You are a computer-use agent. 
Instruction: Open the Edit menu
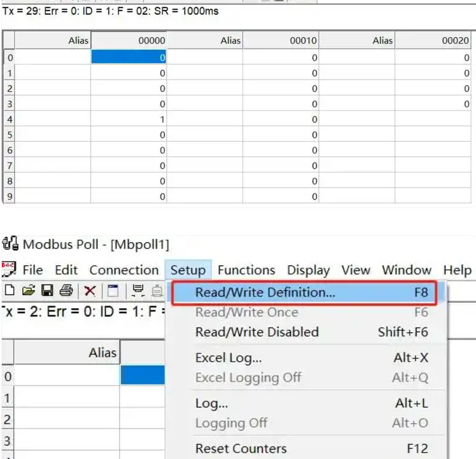pyautogui.click(x=66, y=270)
